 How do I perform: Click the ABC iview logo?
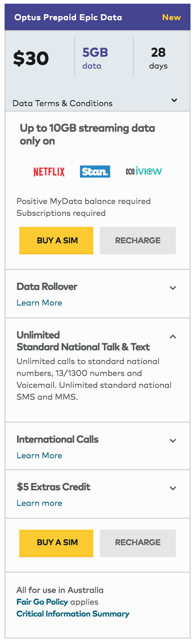(144, 172)
